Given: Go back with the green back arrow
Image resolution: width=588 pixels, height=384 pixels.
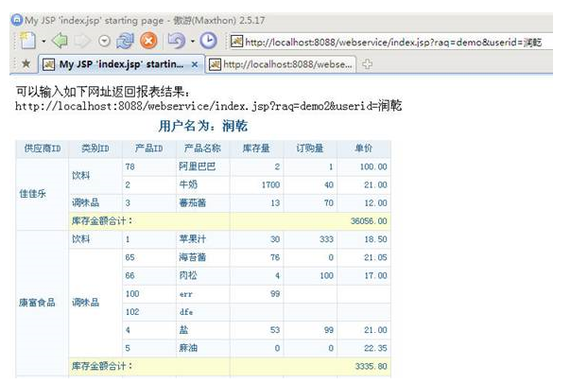Looking at the screenshot, I should tap(60, 41).
